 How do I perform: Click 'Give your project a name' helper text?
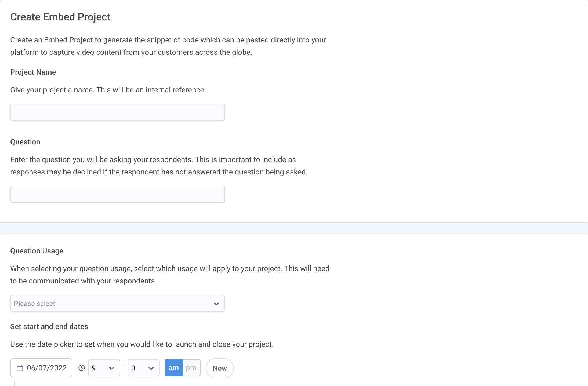[108, 90]
